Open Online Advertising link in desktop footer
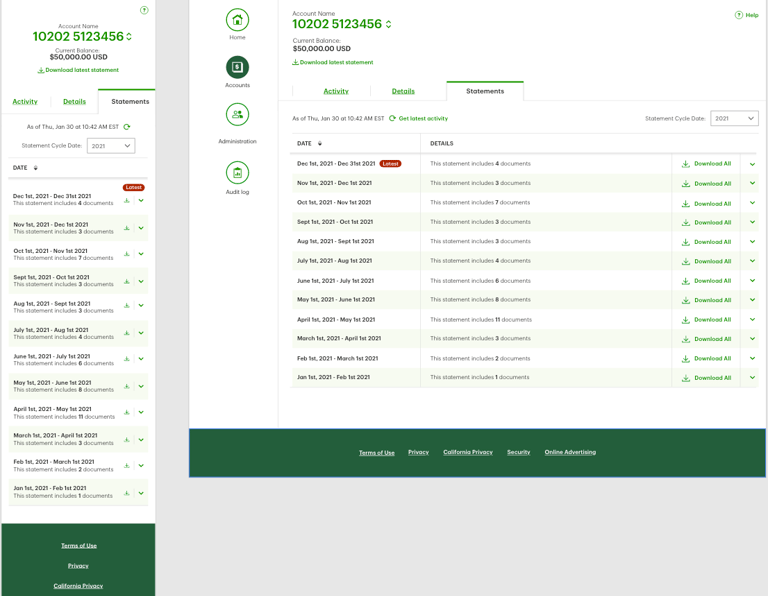 pyautogui.click(x=570, y=452)
